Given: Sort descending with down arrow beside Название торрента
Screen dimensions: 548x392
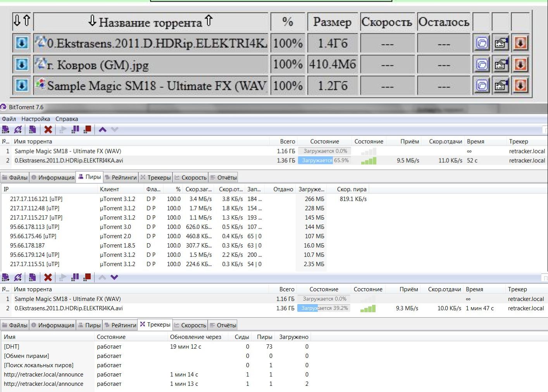Looking at the screenshot, I should point(92,21).
